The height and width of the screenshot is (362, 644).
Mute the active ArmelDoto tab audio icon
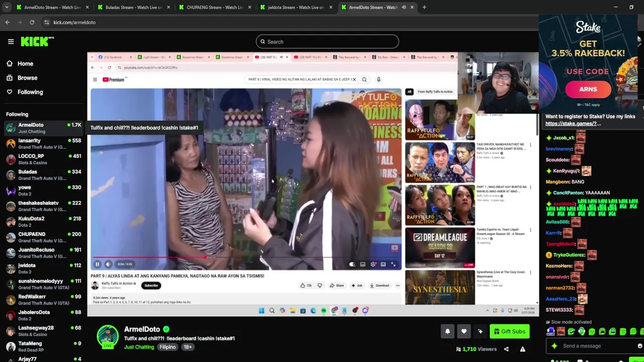[x=404, y=7]
